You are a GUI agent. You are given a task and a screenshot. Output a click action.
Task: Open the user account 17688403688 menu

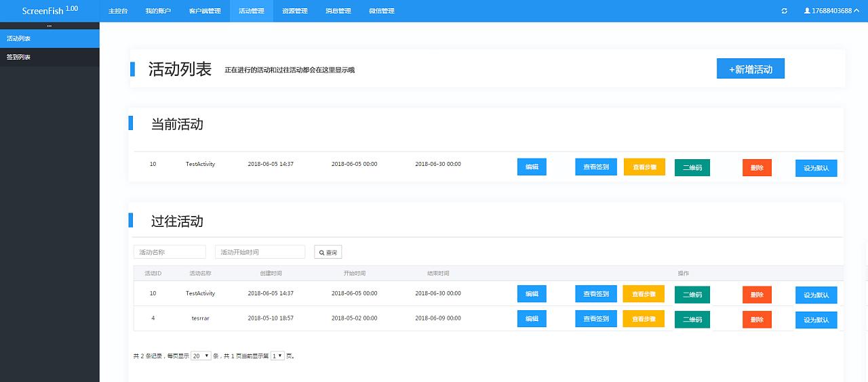point(831,11)
